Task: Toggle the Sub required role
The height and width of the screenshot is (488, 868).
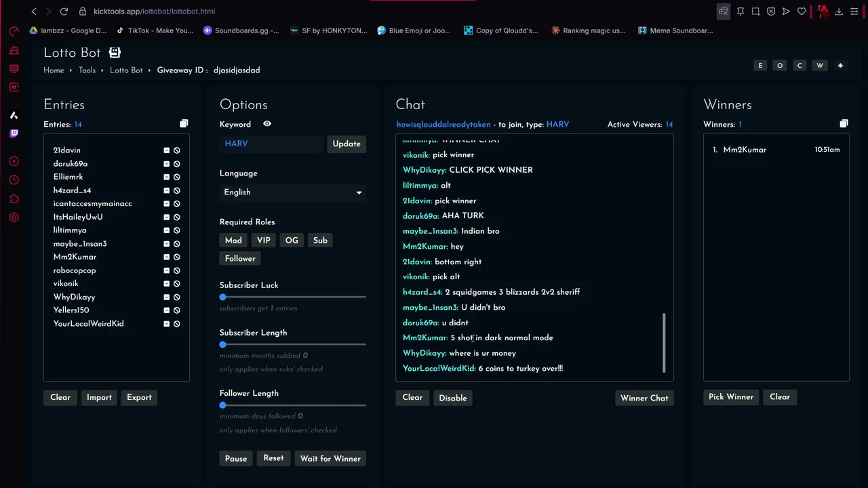Action: [320, 241]
